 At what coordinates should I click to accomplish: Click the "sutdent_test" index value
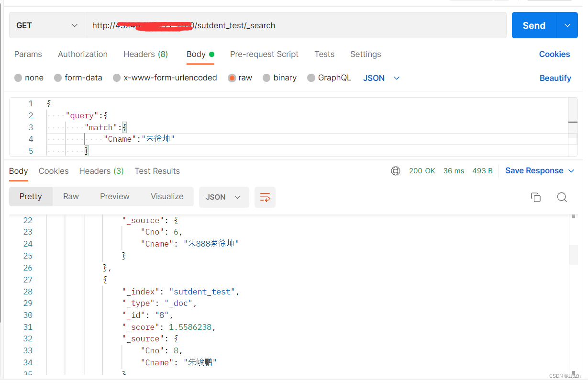tap(202, 292)
